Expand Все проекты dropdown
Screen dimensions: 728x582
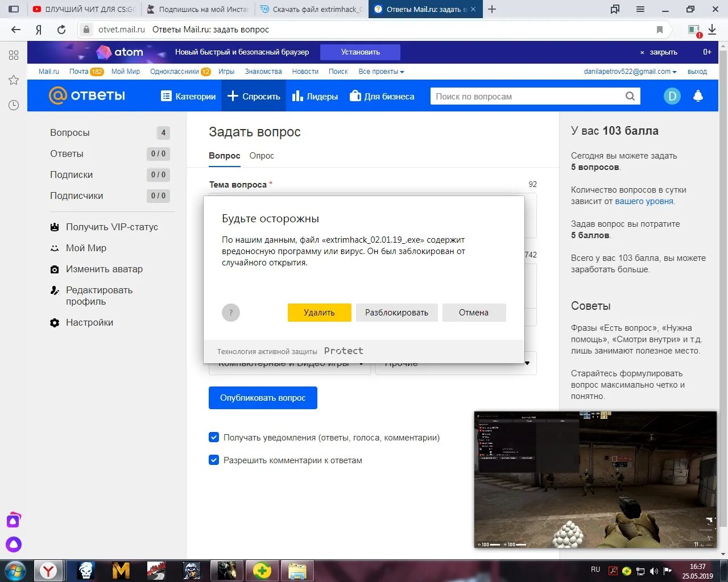click(x=381, y=72)
